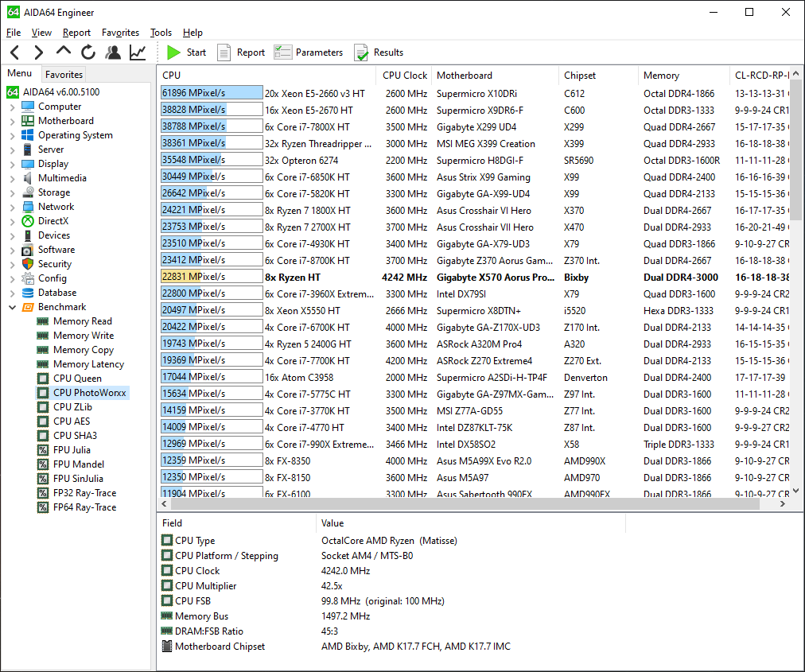Select the 8x Ryzen HT row
This screenshot has width=805, height=672.
click(475, 278)
